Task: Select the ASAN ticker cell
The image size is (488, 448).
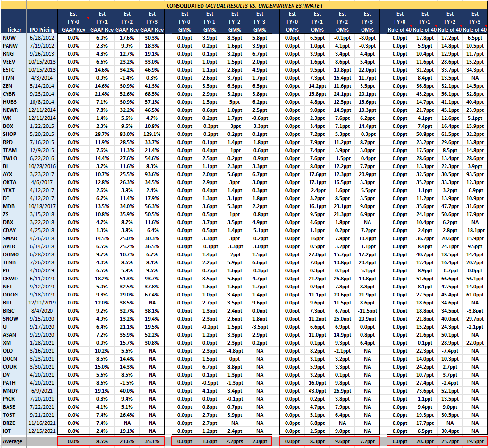Action: pos(14,335)
